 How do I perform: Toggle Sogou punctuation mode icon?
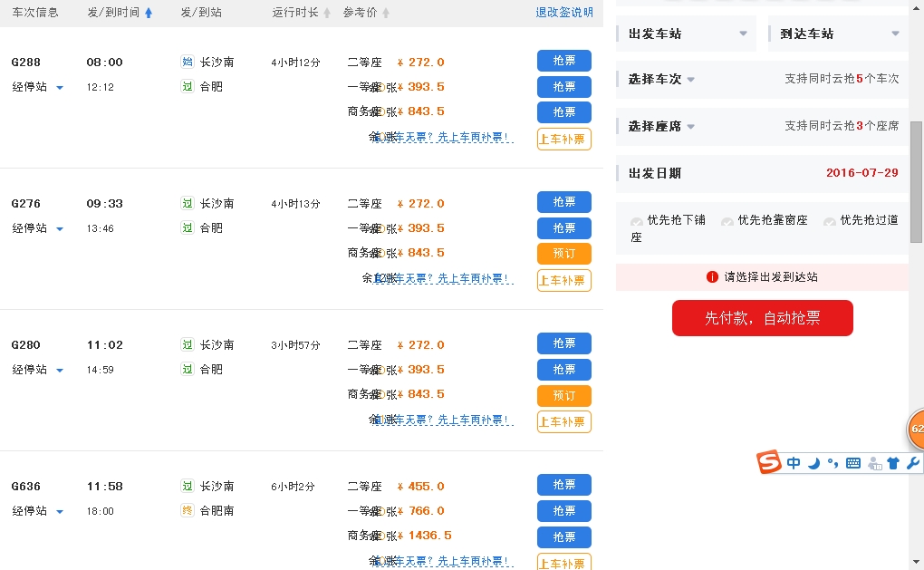pos(833,463)
